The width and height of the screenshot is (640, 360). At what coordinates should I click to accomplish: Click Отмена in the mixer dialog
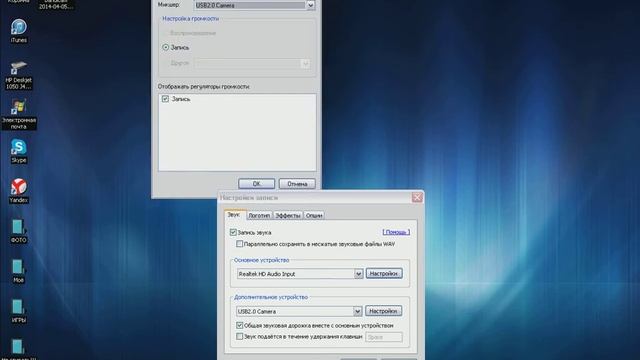(x=297, y=184)
